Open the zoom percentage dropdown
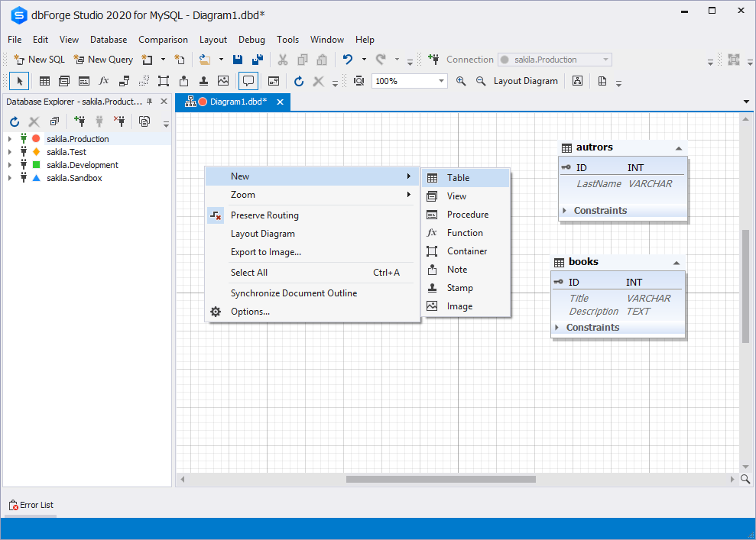 click(x=440, y=80)
